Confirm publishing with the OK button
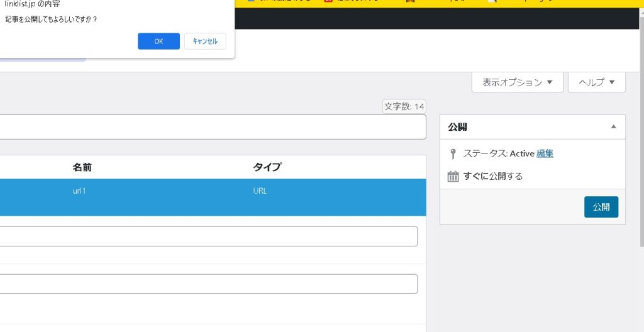The image size is (644, 332). 158,41
